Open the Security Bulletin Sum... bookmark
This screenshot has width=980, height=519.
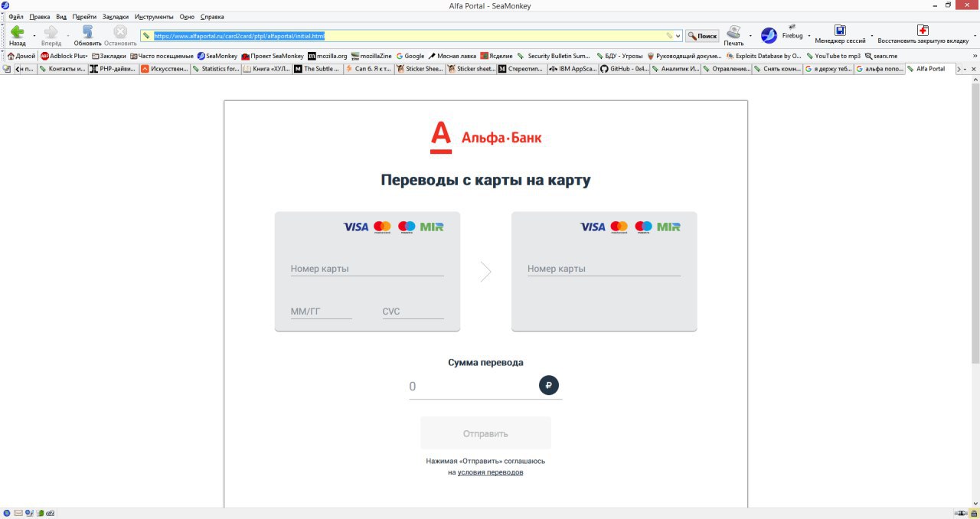[554, 56]
